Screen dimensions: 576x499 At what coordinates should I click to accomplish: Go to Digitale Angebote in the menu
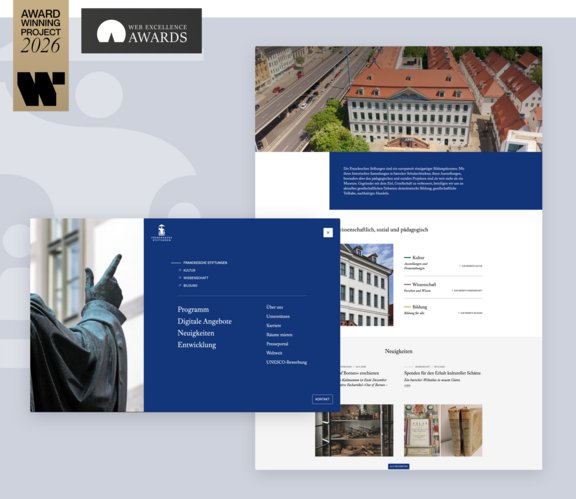point(205,321)
